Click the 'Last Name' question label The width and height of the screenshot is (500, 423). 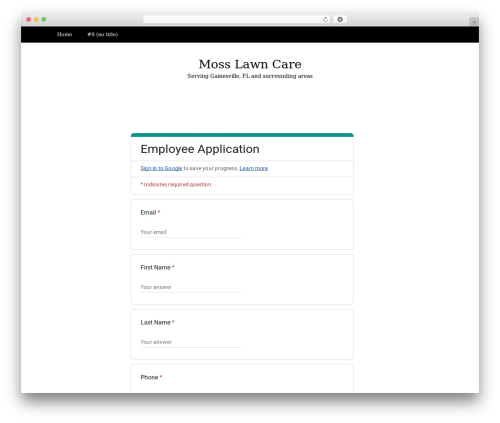coord(155,323)
